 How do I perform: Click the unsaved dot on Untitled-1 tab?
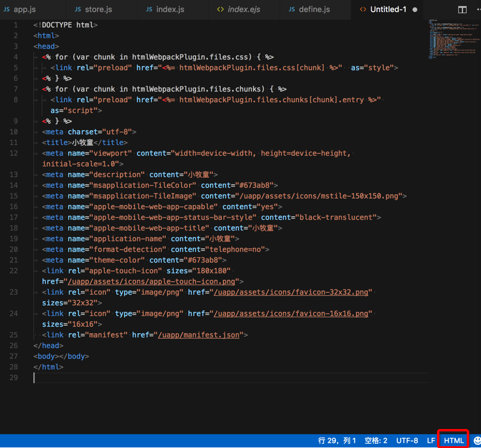[x=415, y=10]
